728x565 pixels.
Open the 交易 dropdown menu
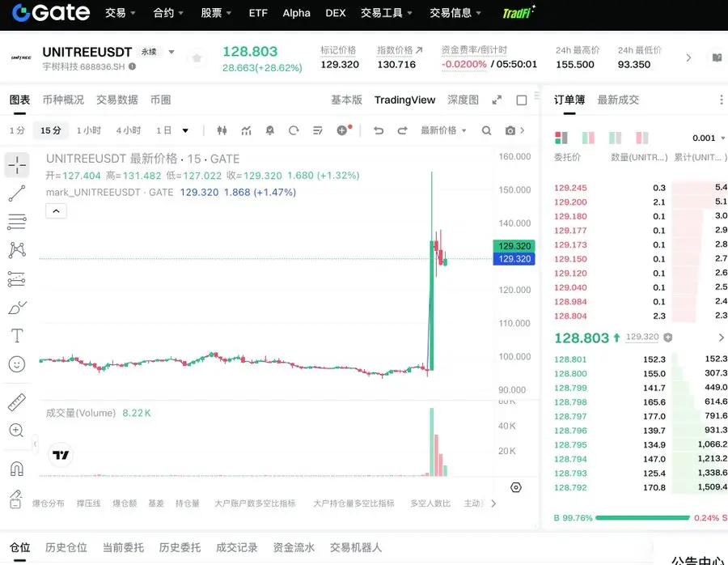[121, 13]
